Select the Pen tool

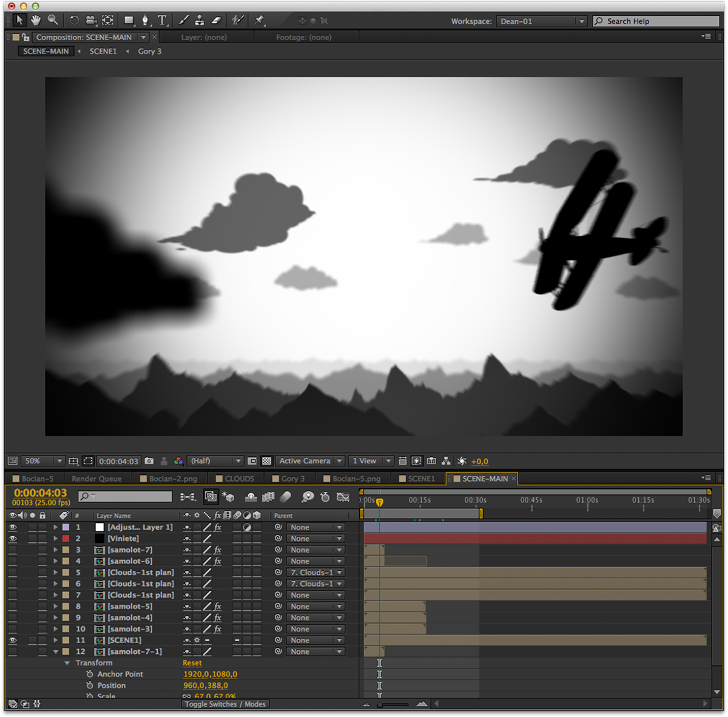tap(146, 20)
